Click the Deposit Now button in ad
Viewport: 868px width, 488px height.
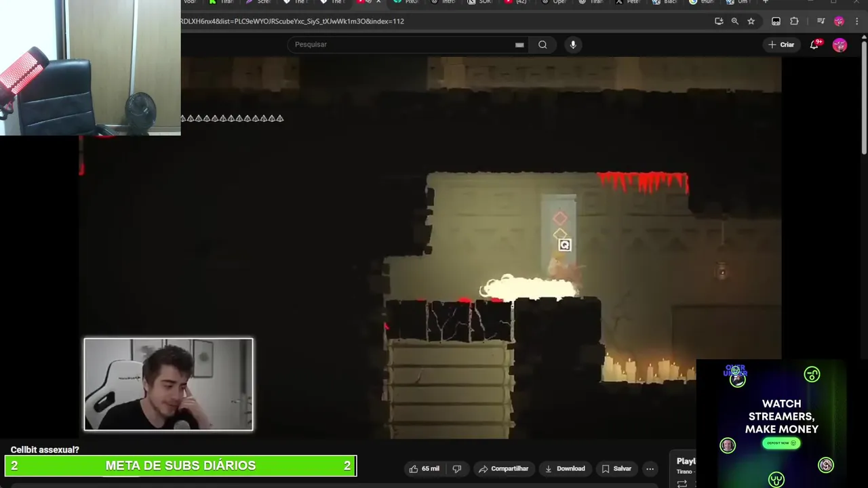pos(781,443)
